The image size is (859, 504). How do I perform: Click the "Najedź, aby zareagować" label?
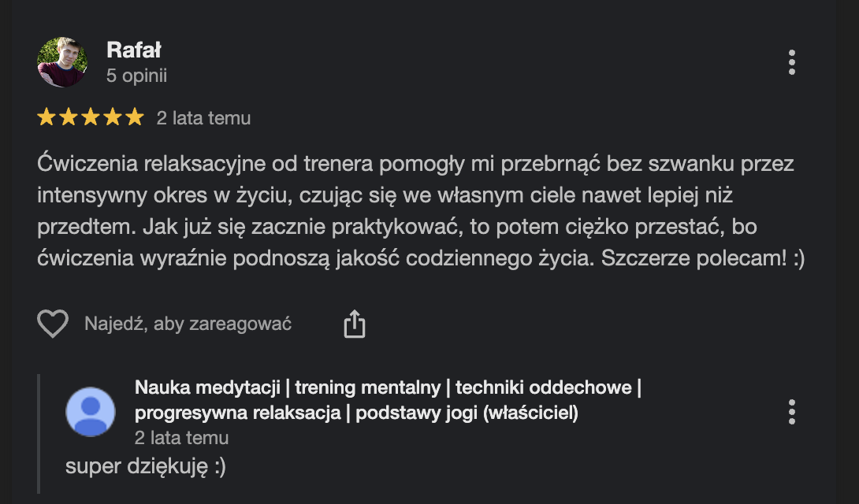tap(188, 324)
